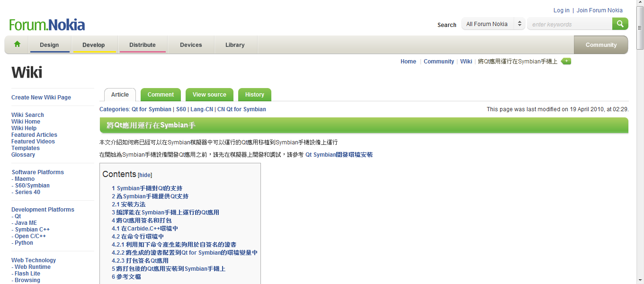Open Web Technology sidebar heading link
The height and width of the screenshot is (284, 644).
click(34, 260)
